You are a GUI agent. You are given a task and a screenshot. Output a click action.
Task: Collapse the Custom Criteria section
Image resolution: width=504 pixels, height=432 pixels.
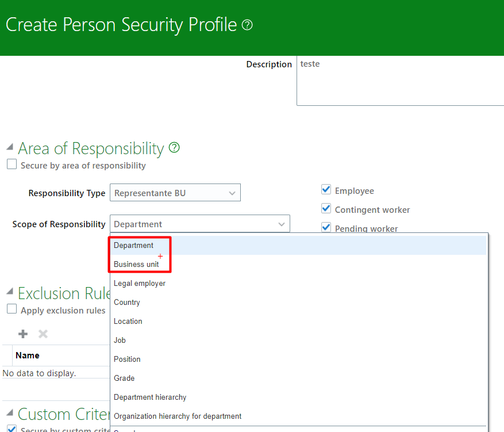(10, 411)
